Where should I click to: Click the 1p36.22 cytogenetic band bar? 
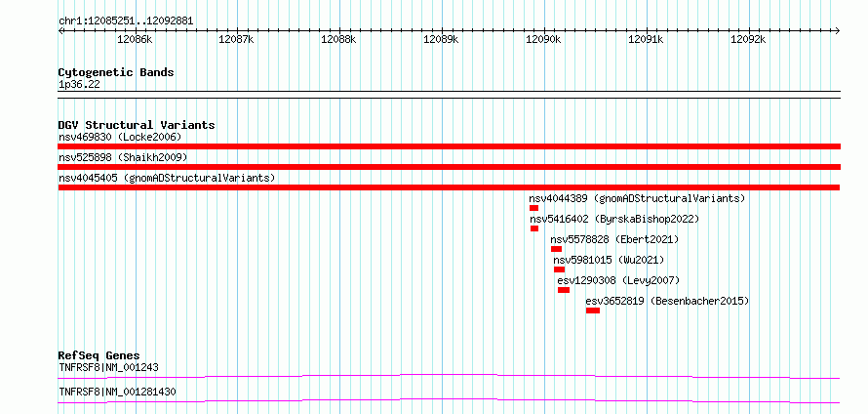pyautogui.click(x=450, y=94)
